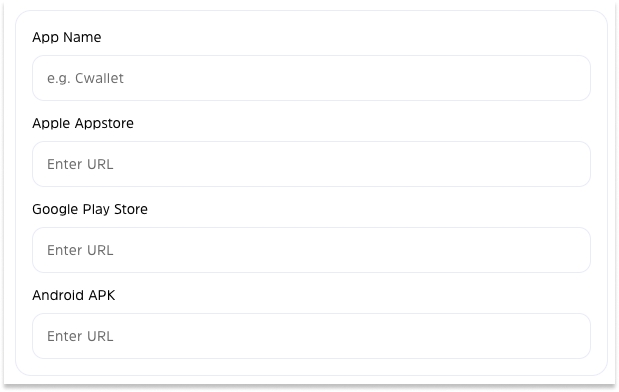Viewport: 619px width, 392px height.
Task: Click the Play Store link entry box
Action: pos(311,250)
